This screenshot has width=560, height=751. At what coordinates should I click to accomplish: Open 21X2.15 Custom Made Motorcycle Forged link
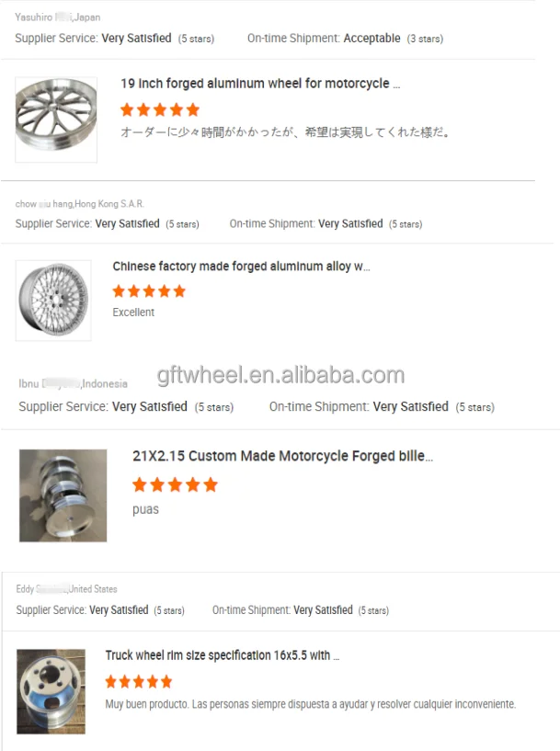coord(282,456)
